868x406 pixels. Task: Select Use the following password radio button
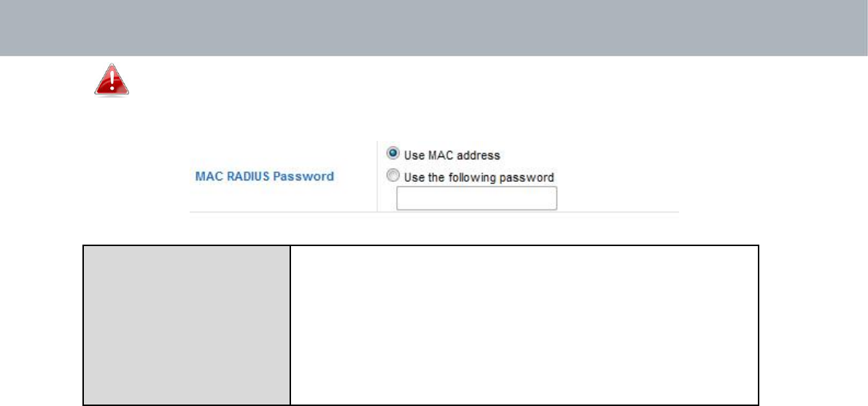click(392, 176)
